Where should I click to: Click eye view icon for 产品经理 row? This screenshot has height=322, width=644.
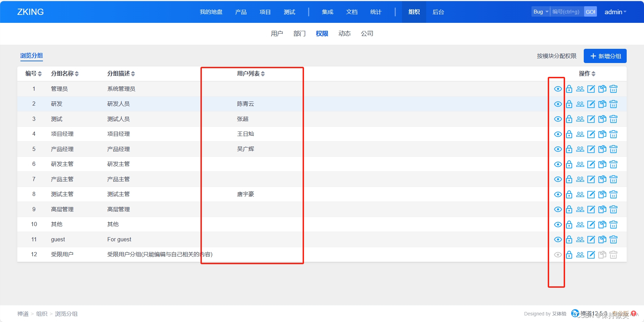(558, 149)
